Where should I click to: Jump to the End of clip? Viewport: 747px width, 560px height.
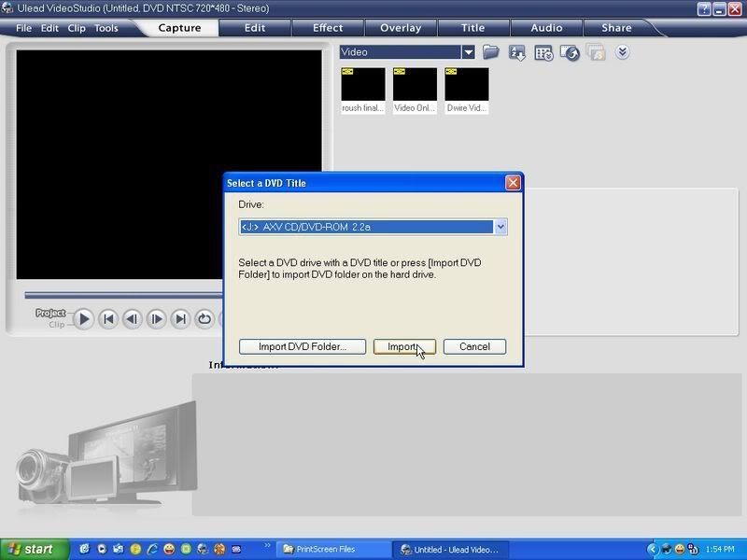(180, 319)
